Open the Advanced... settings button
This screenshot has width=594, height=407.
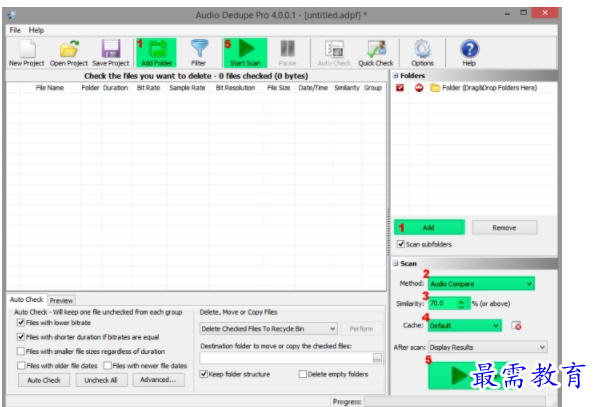pos(158,380)
